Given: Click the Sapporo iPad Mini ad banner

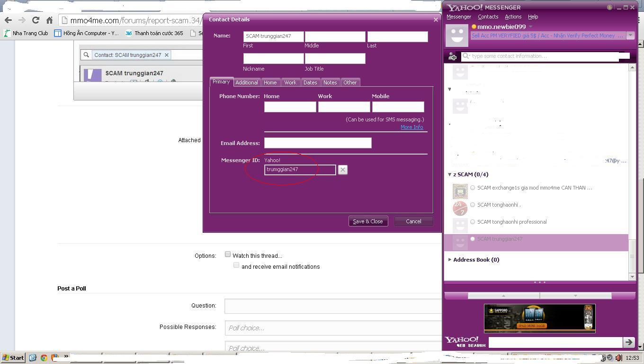Looking at the screenshot, I should [x=539, y=318].
